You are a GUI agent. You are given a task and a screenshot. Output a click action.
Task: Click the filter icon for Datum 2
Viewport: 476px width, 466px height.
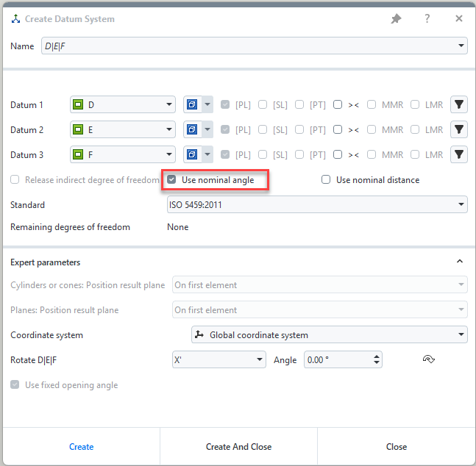pyautogui.click(x=459, y=130)
